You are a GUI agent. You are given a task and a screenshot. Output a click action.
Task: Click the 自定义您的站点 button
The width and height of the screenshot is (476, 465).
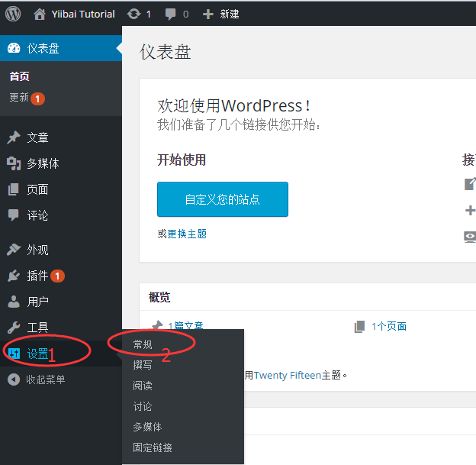(223, 199)
